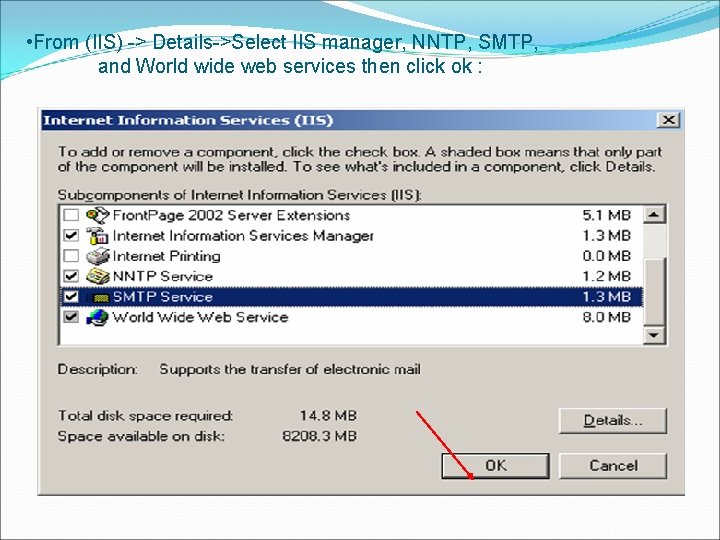Click the OK button

(x=495, y=466)
